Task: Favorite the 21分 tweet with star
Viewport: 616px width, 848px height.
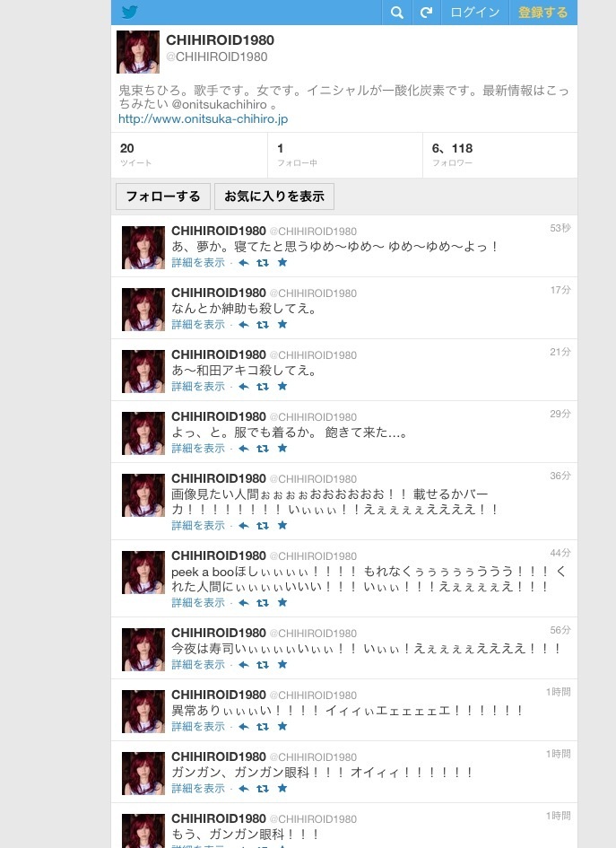Action: coord(282,386)
